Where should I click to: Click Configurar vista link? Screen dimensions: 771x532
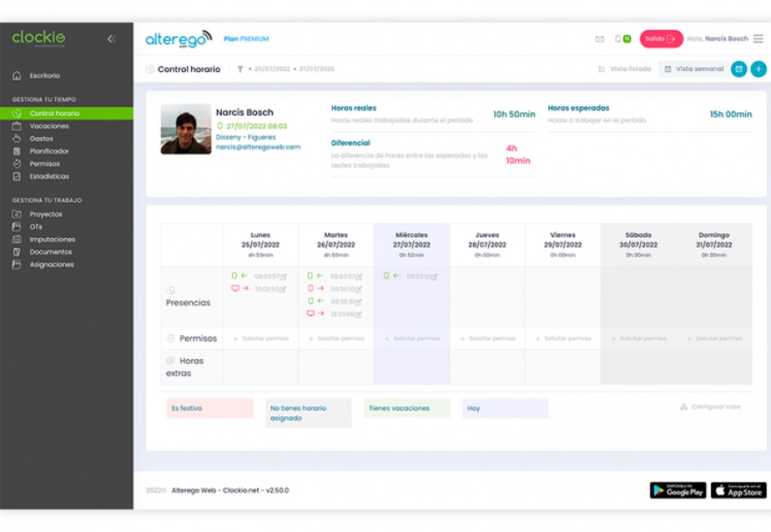click(x=710, y=407)
